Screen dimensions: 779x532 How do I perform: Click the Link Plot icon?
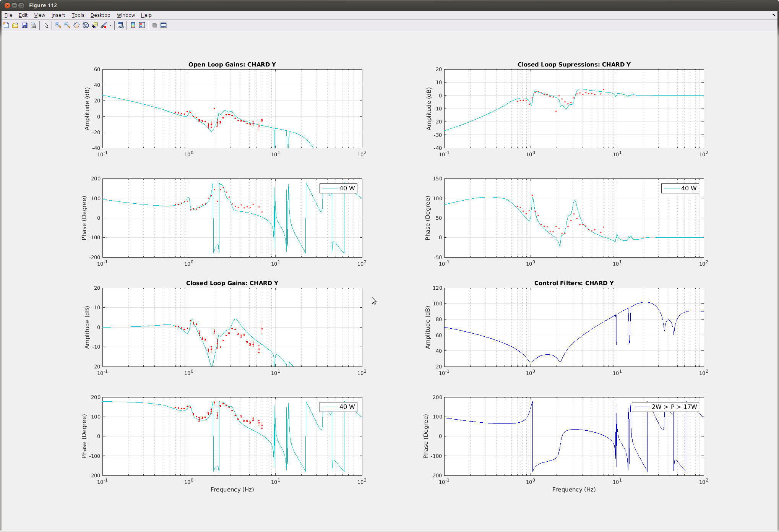(x=121, y=26)
